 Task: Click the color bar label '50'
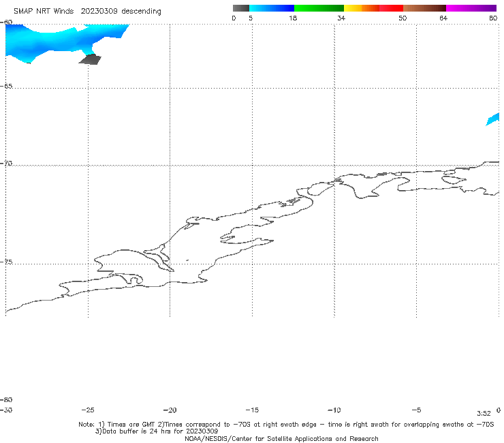(x=403, y=18)
